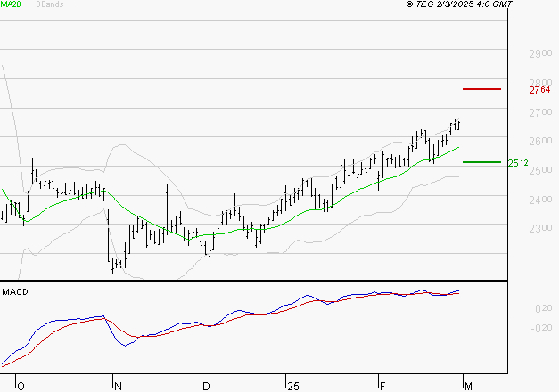This screenshot has width=559, height=392.
Task: Click the 2300 price axis label
Action: (540, 228)
